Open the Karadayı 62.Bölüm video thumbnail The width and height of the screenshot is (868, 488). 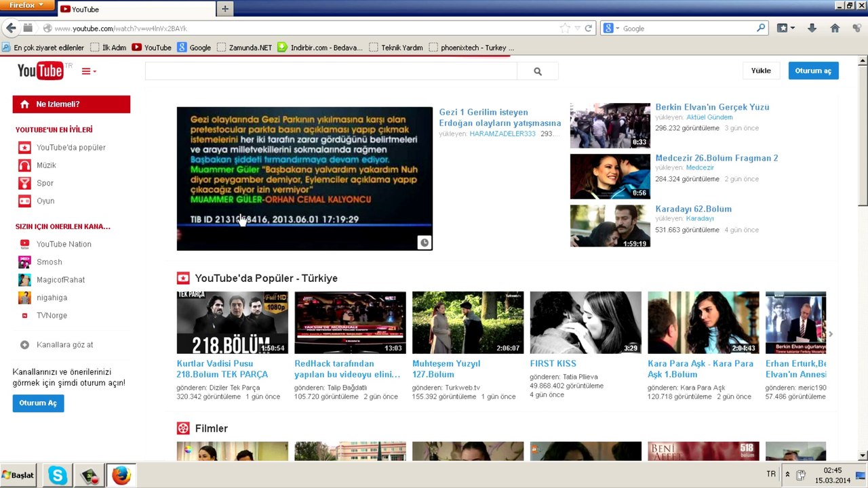click(610, 227)
